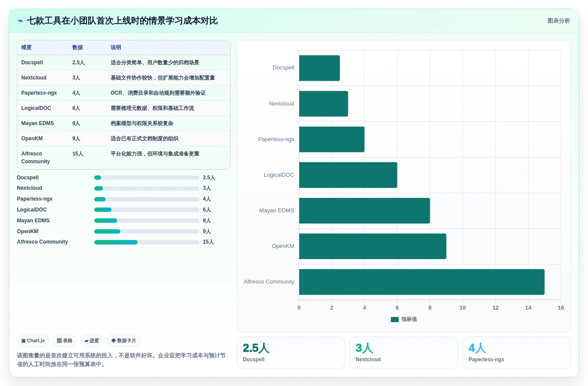
Task: Click the Alfresco Community chart bar
Action: pyautogui.click(x=422, y=282)
